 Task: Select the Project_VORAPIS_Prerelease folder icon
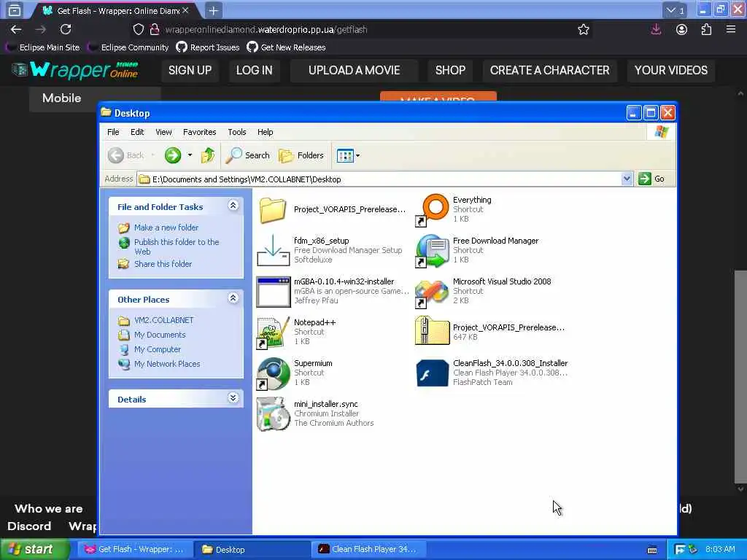tap(273, 210)
